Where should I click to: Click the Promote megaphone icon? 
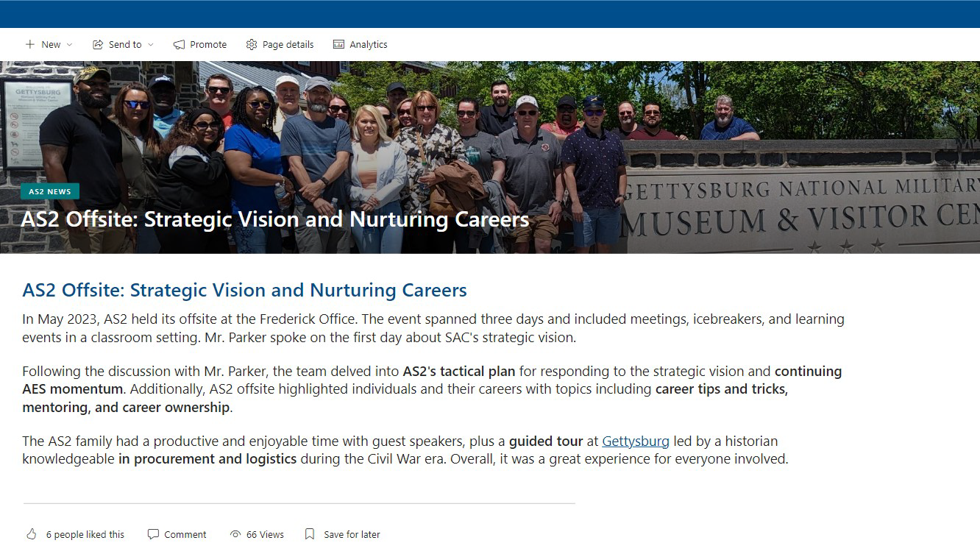coord(179,45)
